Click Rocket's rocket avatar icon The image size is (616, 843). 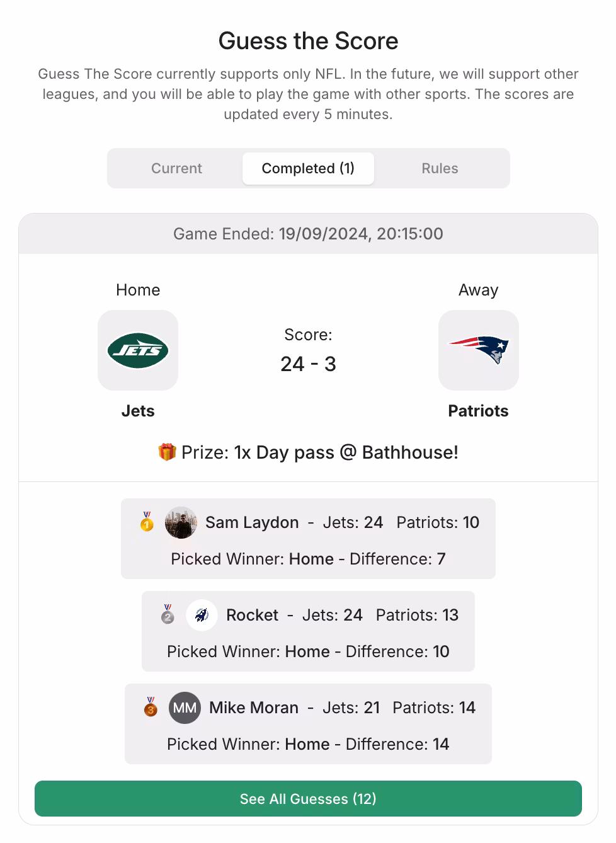click(202, 615)
